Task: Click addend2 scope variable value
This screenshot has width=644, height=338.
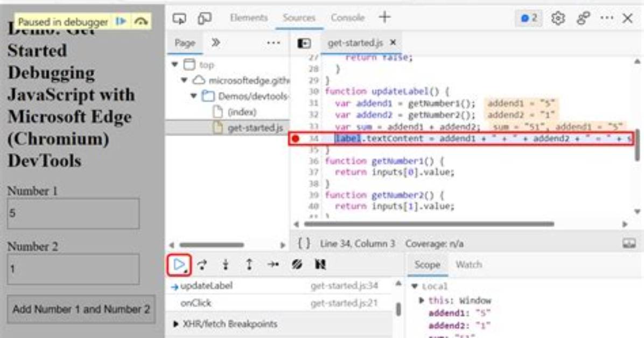Action: tap(483, 326)
